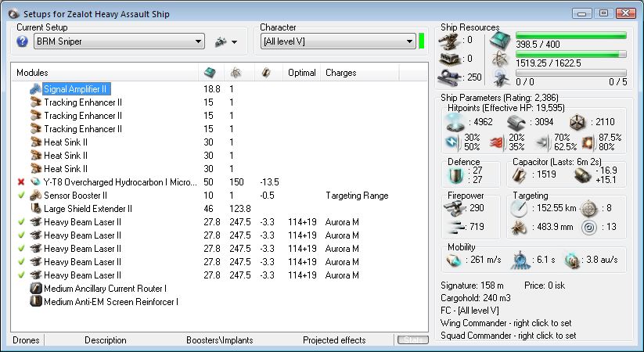The width and height of the screenshot is (644, 352).
Task: Select the last Heat Sink II row
Action: point(220,169)
